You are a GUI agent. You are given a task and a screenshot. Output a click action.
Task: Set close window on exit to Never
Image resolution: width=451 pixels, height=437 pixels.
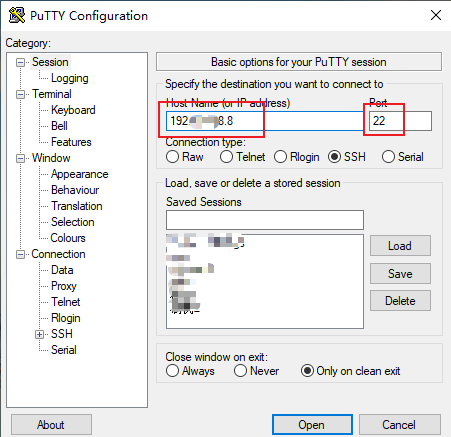[x=240, y=371]
